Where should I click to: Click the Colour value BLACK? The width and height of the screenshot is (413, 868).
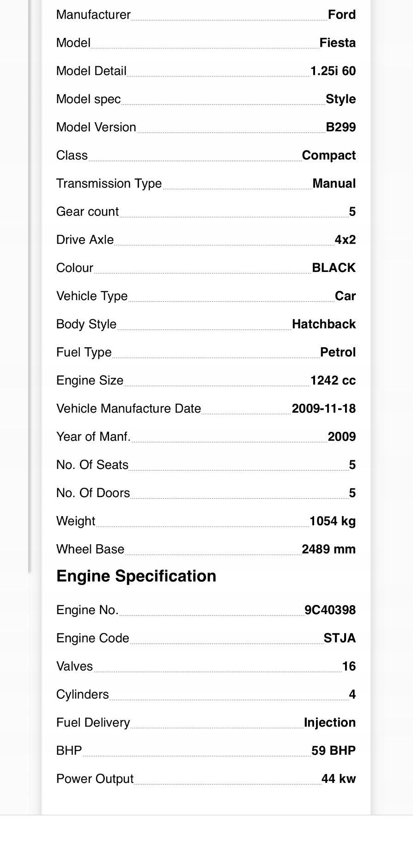point(334,268)
